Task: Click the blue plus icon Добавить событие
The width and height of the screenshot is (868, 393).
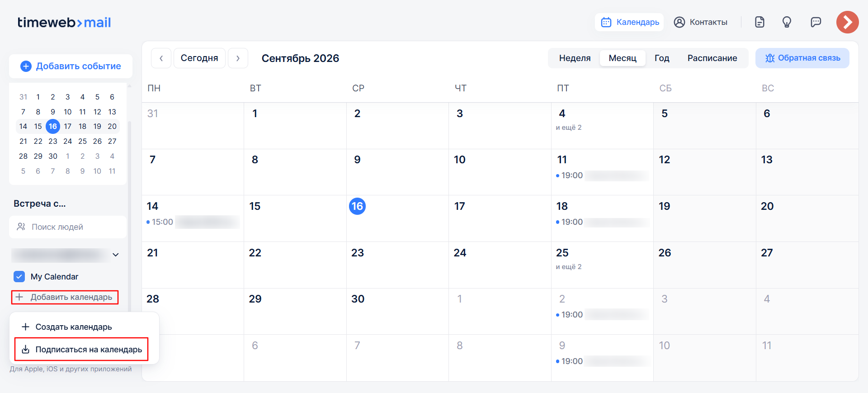Action: [x=26, y=66]
